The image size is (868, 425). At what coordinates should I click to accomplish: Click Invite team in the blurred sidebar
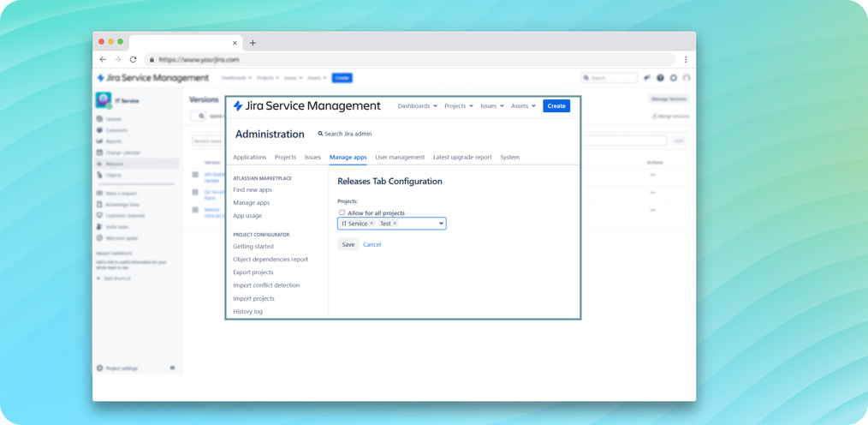(x=112, y=226)
